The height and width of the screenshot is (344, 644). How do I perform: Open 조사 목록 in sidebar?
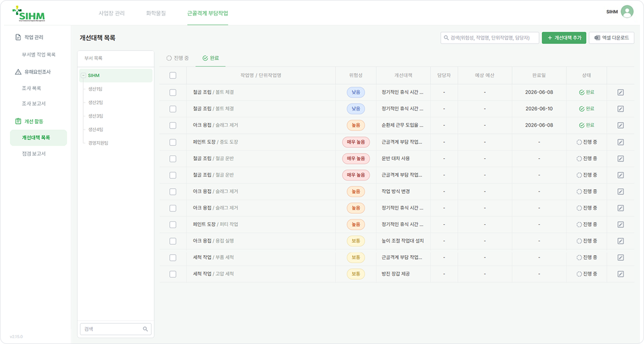31,88
